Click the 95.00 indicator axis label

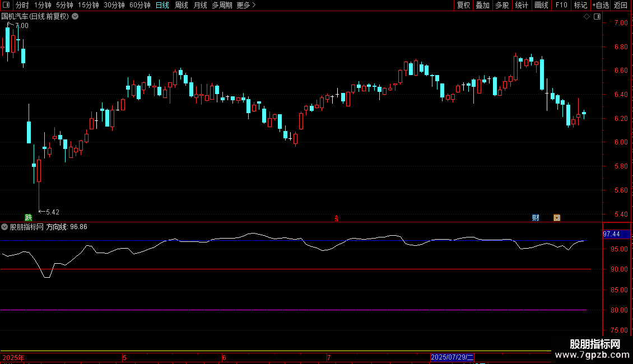619,249
